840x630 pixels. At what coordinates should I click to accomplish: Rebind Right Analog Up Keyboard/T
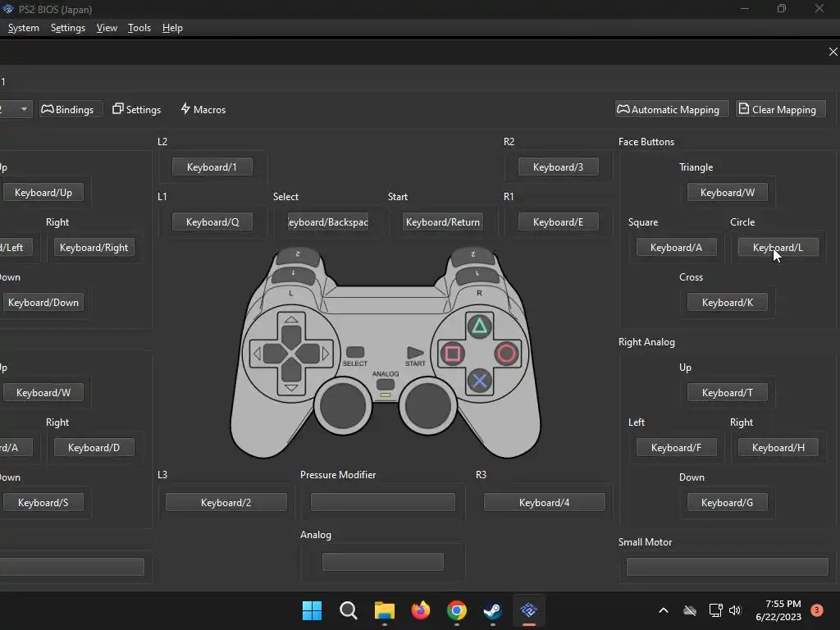728,393
